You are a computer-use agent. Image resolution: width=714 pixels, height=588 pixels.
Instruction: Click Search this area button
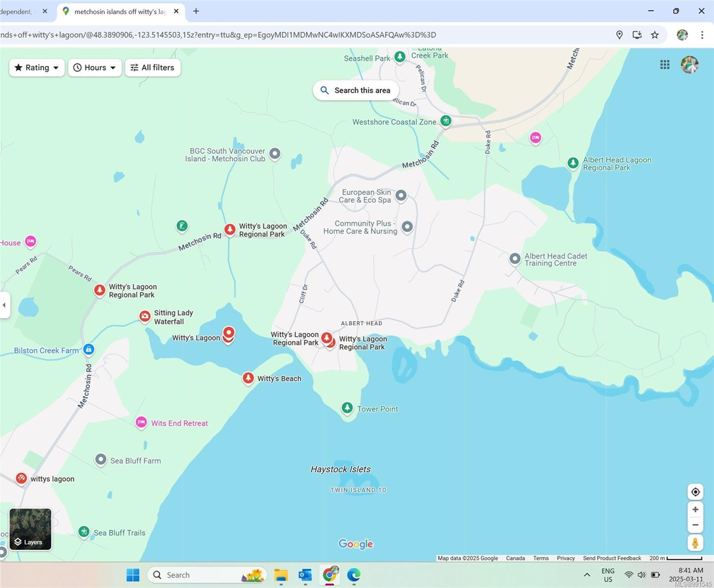356,90
